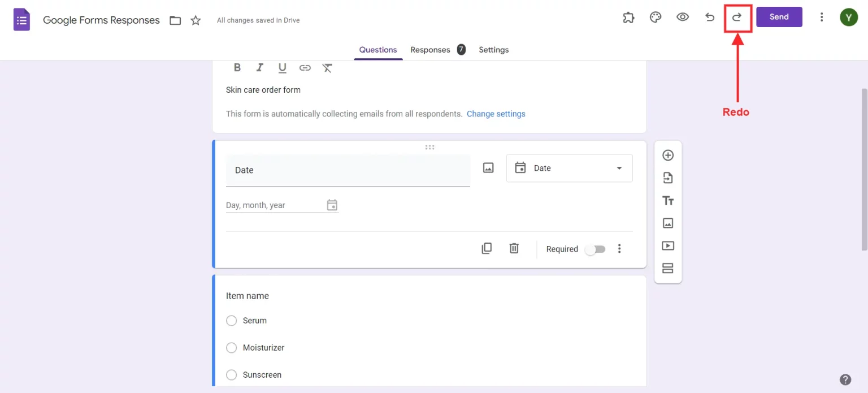This screenshot has width=868, height=393.
Task: Switch to the Responses tab
Action: coord(431,50)
